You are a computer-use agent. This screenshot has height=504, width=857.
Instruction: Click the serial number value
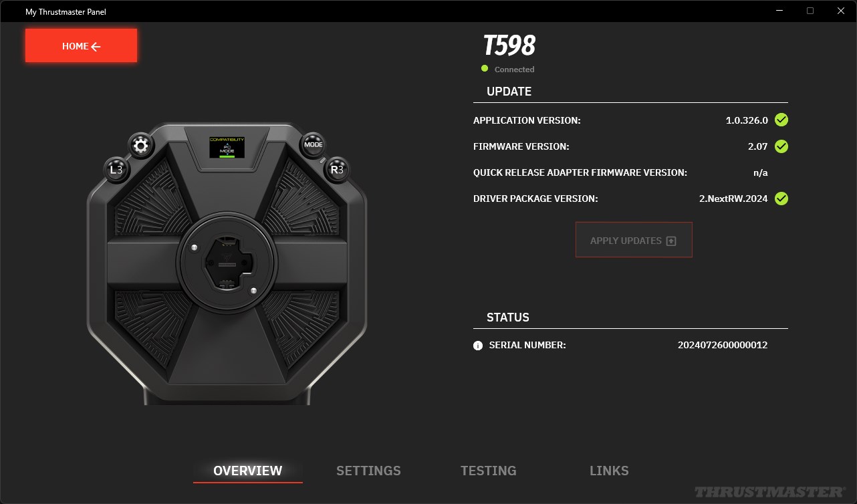[x=723, y=346]
